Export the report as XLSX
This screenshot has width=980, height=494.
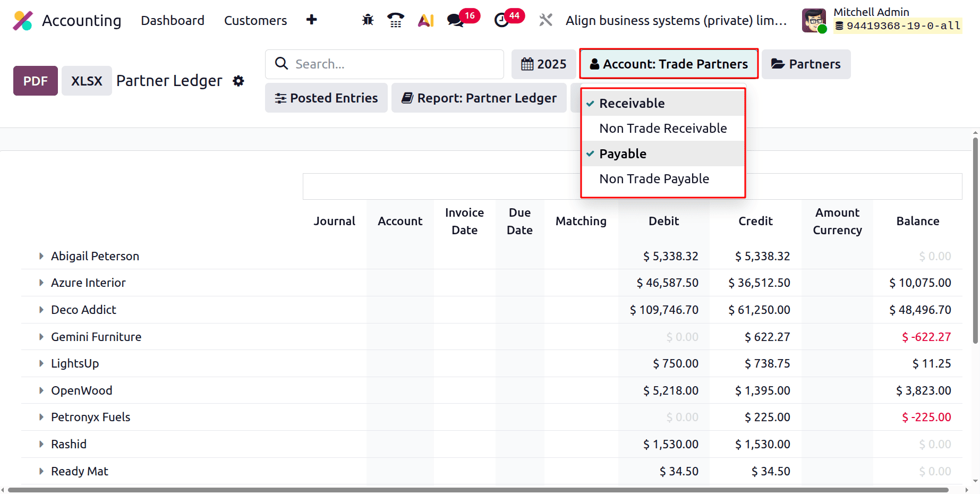87,81
